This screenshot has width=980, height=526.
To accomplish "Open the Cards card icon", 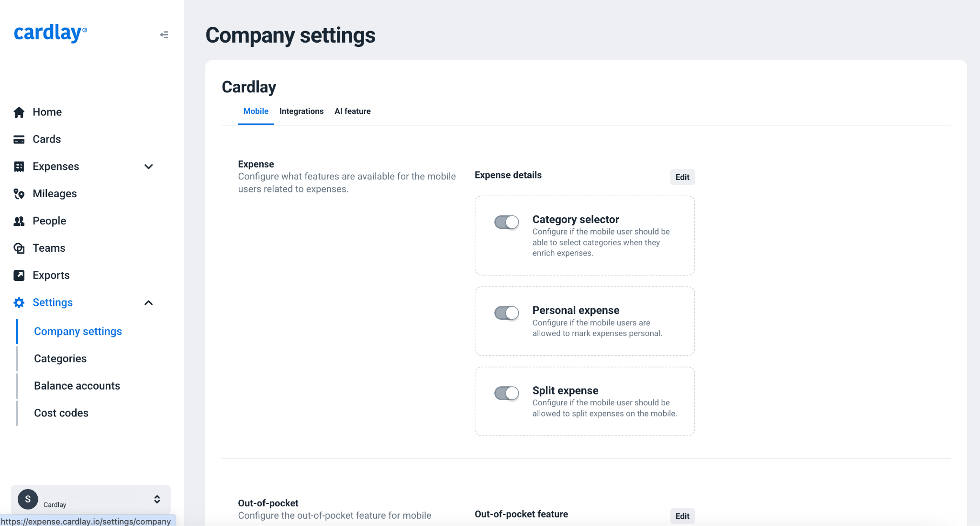I will coord(19,139).
